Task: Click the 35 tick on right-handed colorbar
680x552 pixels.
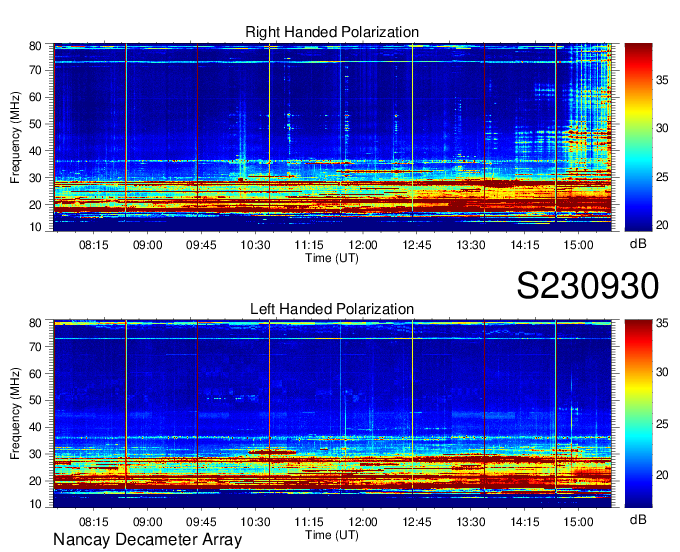Action: 662,80
